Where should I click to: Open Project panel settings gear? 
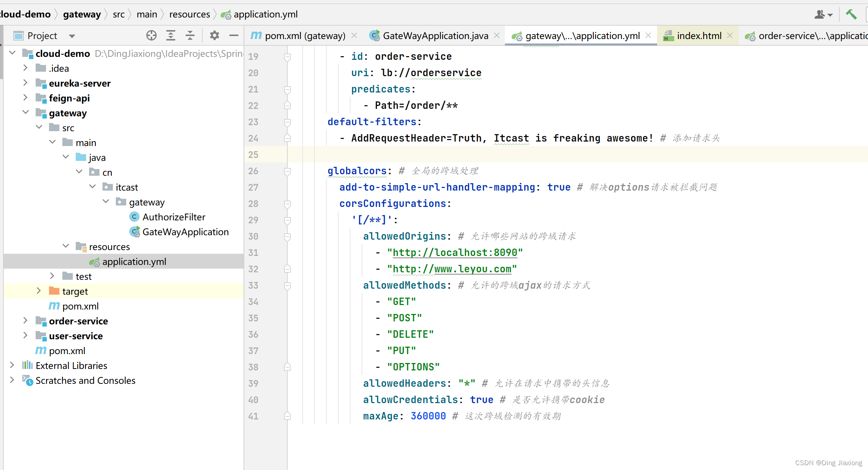click(x=214, y=36)
